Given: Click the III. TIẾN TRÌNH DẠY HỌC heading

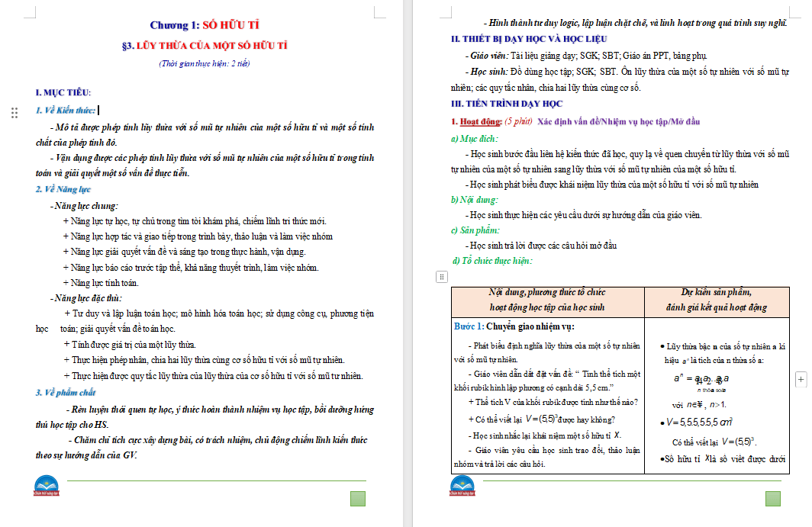Looking at the screenshot, I should pyautogui.click(x=507, y=104).
